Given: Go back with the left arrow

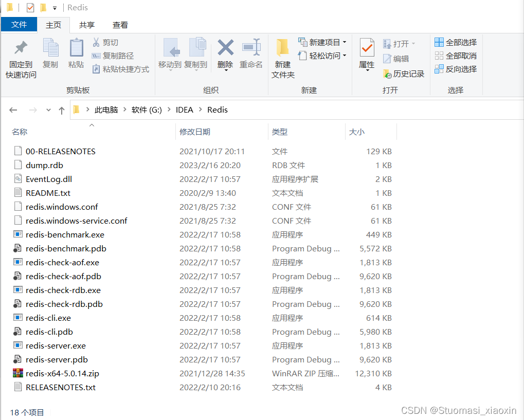Looking at the screenshot, I should (13, 110).
